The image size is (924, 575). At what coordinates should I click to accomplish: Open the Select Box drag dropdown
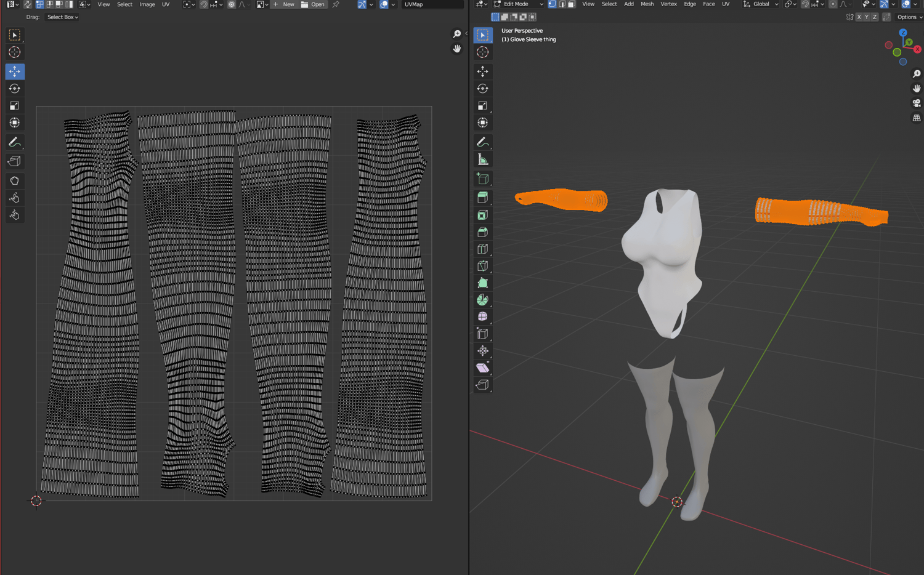coord(62,17)
